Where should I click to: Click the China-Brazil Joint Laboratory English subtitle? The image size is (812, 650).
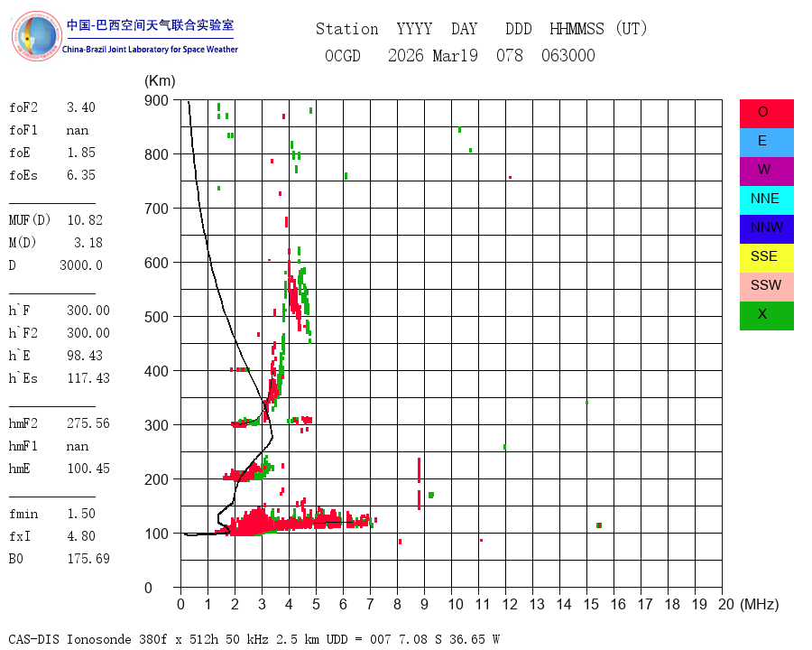[150, 50]
